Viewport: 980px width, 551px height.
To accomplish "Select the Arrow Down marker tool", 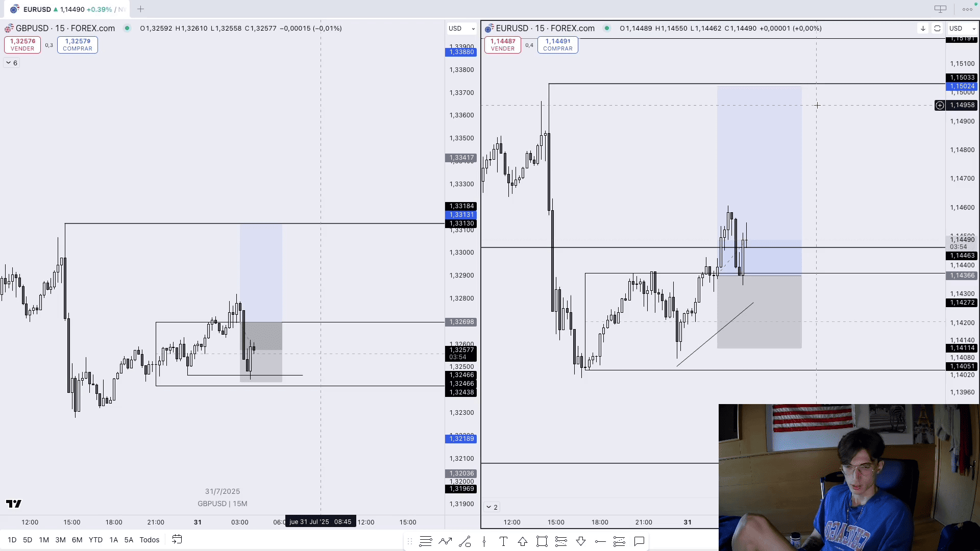I will (x=580, y=541).
